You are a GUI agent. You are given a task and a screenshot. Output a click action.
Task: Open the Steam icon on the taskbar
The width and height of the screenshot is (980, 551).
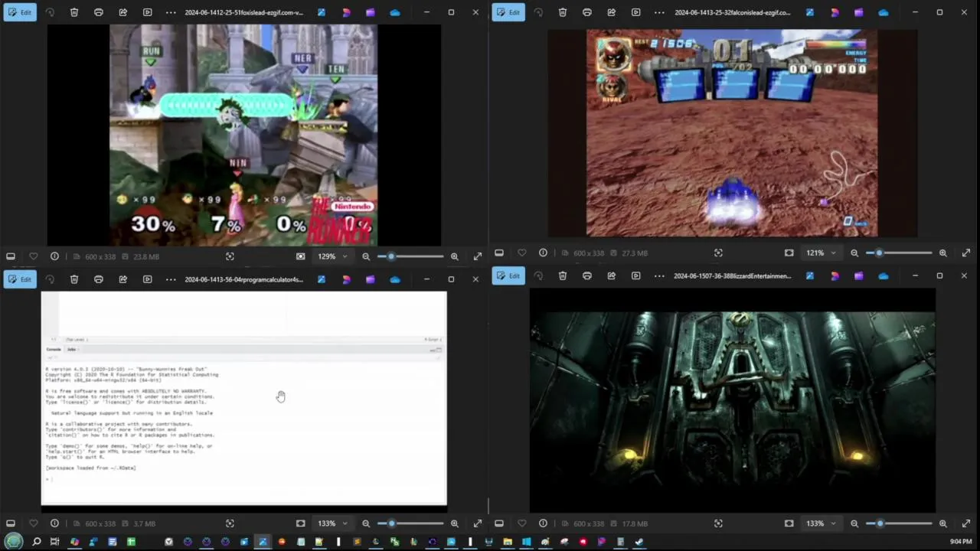639,542
